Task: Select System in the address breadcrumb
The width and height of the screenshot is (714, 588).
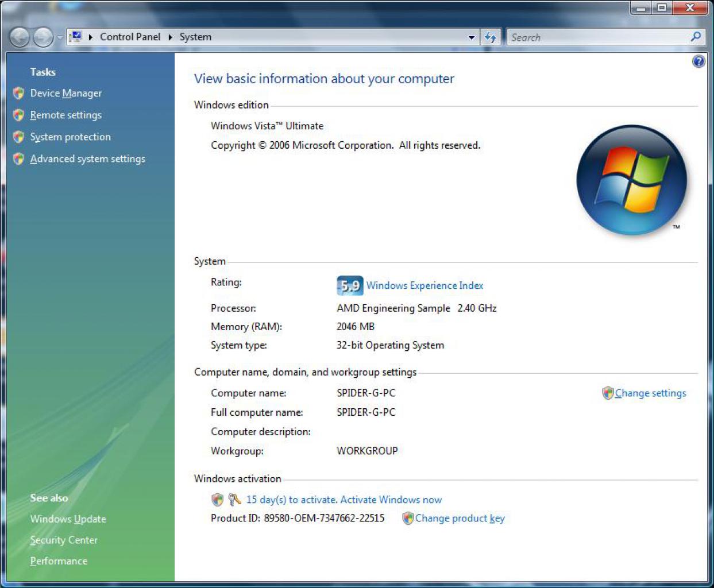Action: pos(195,37)
